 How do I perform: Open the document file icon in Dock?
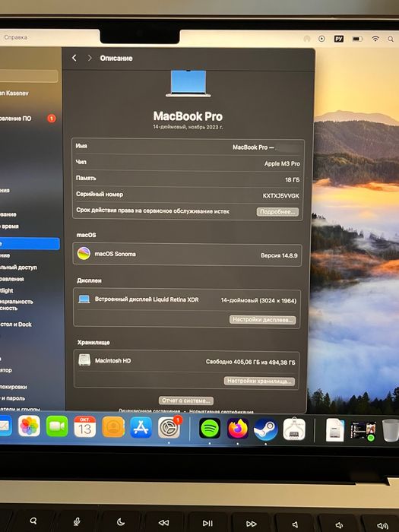(x=335, y=430)
